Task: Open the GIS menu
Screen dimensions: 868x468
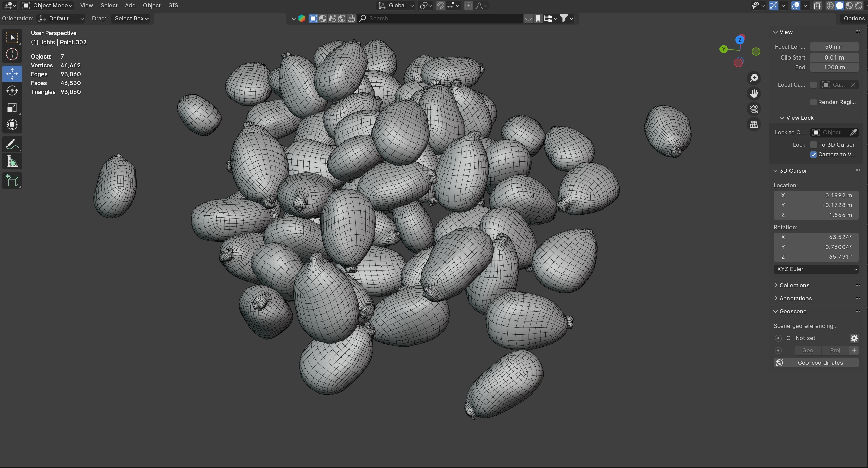Action: (x=173, y=5)
